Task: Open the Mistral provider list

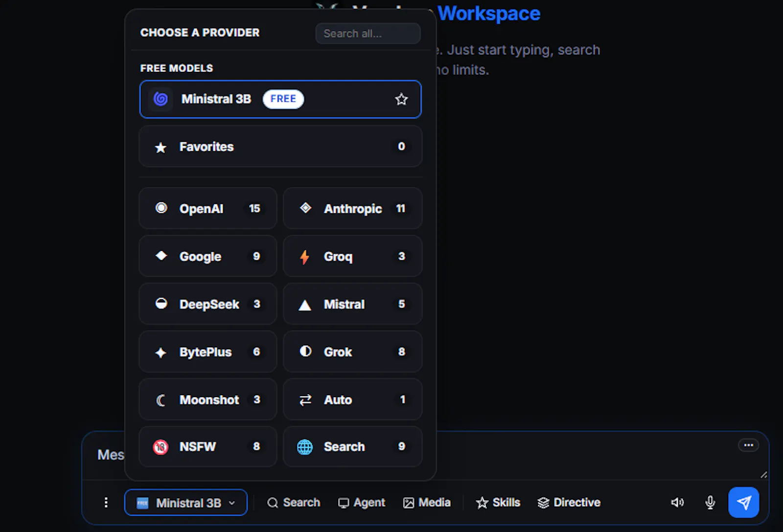Action: coord(352,304)
